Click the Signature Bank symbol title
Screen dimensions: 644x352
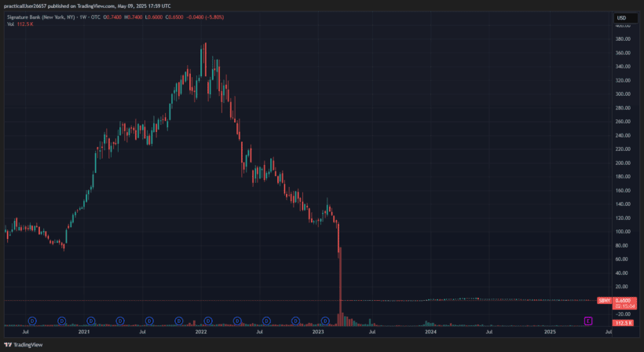pos(55,17)
